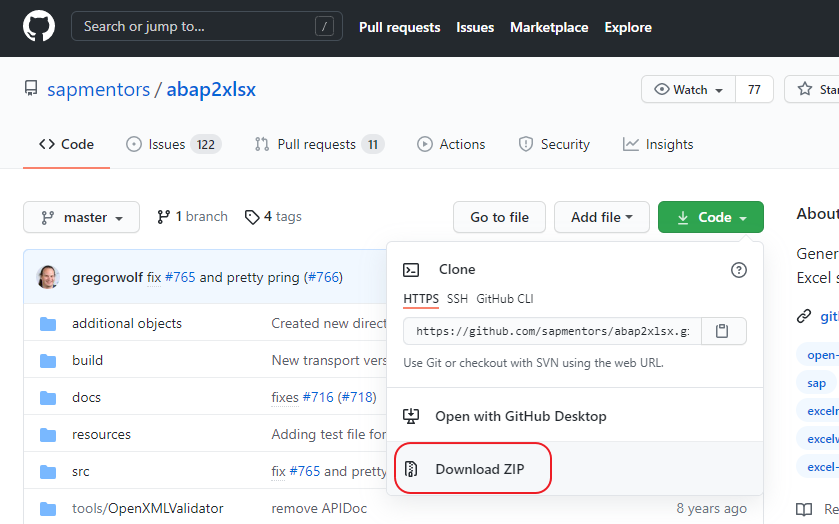Go to Marketplace in top navigation

pyautogui.click(x=549, y=27)
